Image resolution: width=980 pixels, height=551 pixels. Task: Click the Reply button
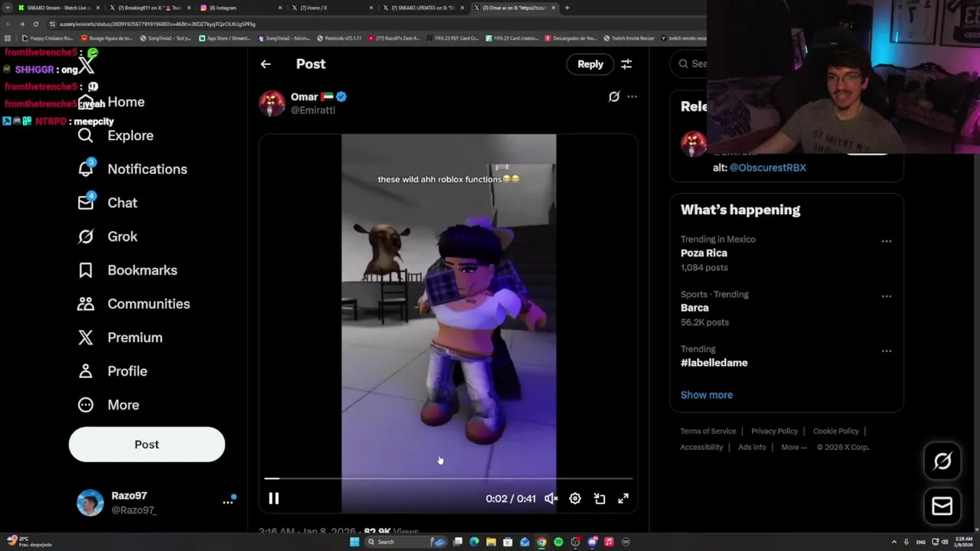click(590, 64)
